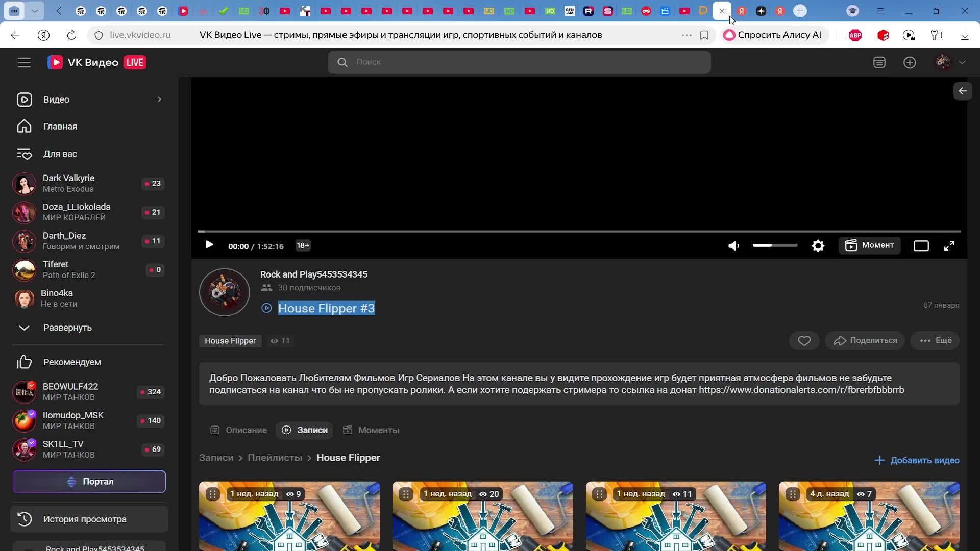The height and width of the screenshot is (551, 980).
Task: Mute the video player volume
Action: [x=733, y=246]
